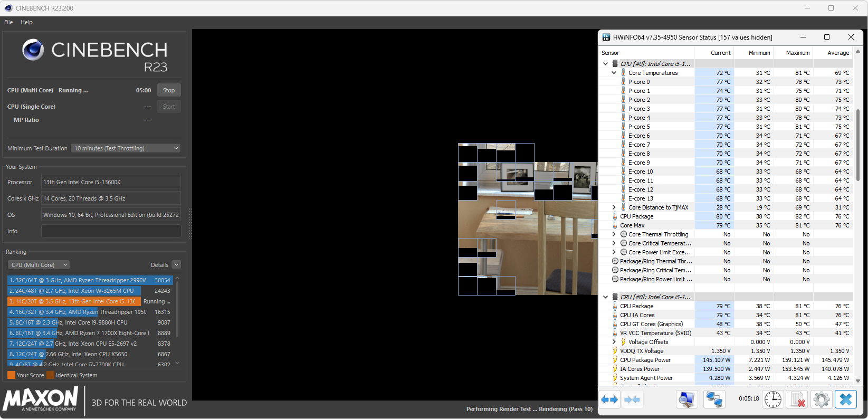Click HWiNFO scrollbar down arrow
The width and height of the screenshot is (868, 419).
(x=858, y=380)
